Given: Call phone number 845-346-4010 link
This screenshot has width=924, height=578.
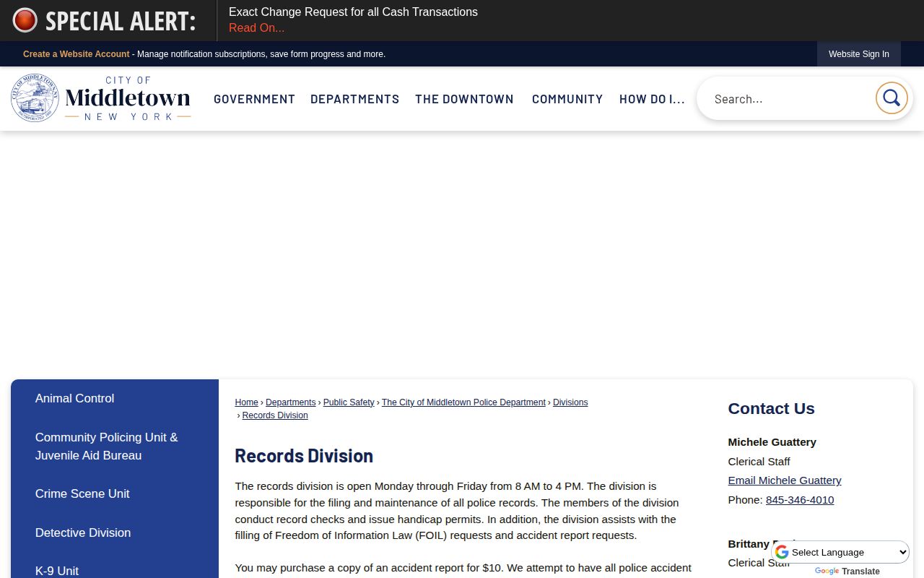Looking at the screenshot, I should tap(800, 500).
